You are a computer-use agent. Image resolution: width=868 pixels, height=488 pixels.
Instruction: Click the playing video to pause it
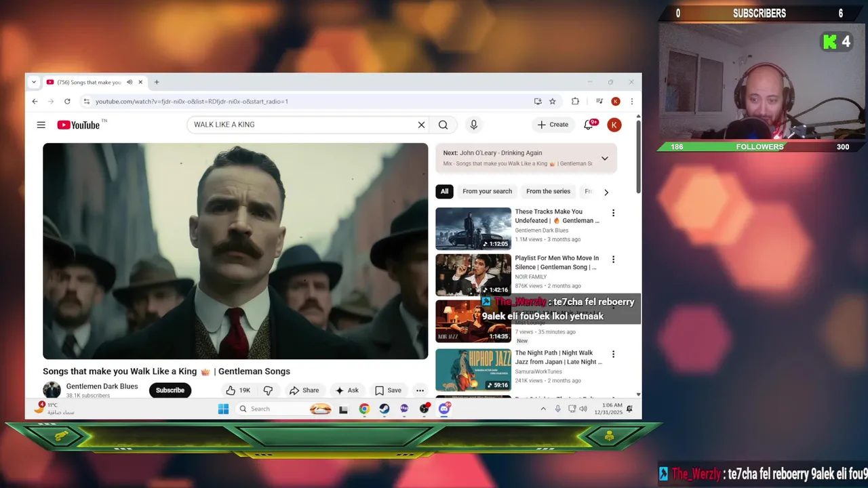coord(235,251)
